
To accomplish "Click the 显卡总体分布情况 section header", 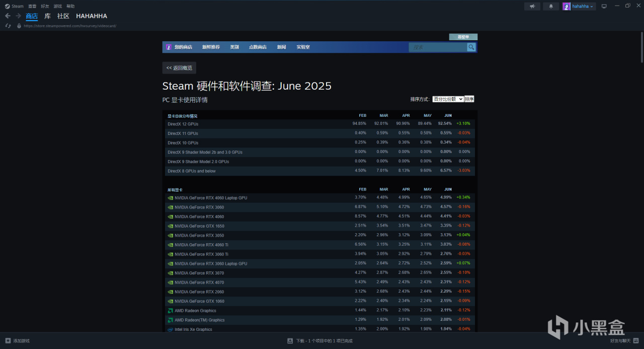I will (x=182, y=116).
